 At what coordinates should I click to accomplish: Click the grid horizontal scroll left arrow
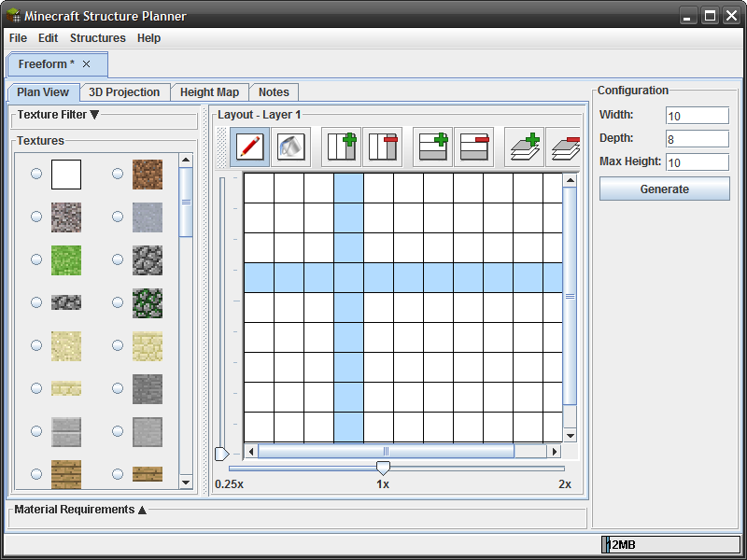pyautogui.click(x=251, y=451)
